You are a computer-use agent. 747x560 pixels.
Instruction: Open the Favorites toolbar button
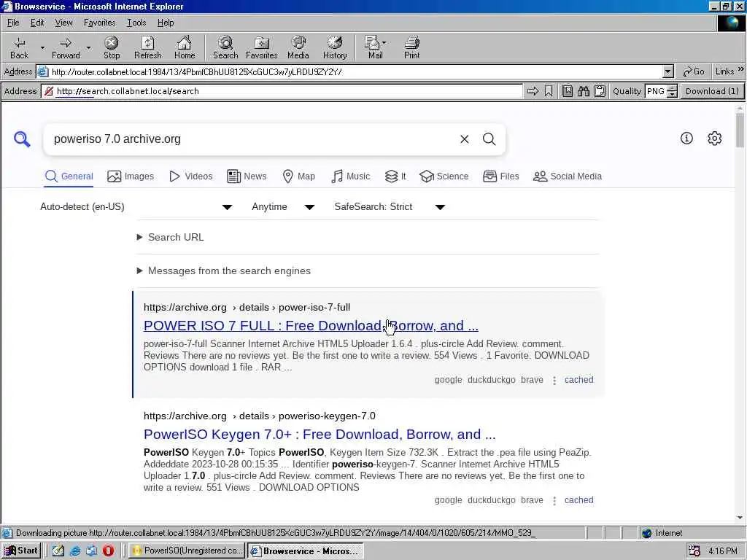(x=262, y=47)
